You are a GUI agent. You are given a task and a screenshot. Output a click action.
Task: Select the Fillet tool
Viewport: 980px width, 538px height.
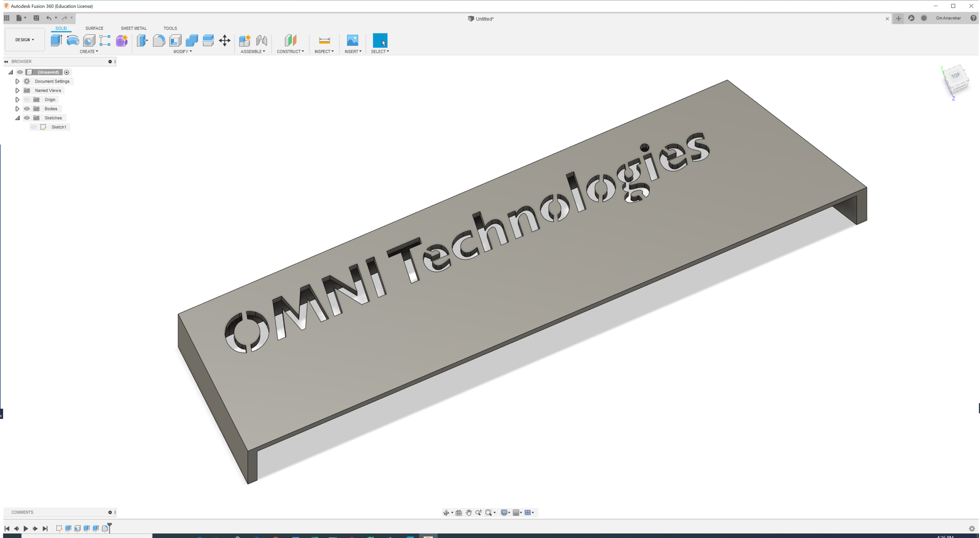(x=159, y=40)
